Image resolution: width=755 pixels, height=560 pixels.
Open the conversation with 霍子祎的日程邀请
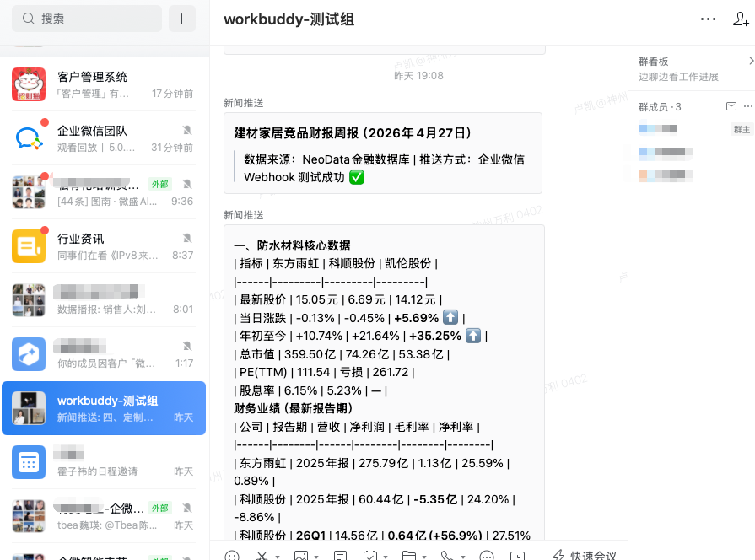pyautogui.click(x=104, y=462)
